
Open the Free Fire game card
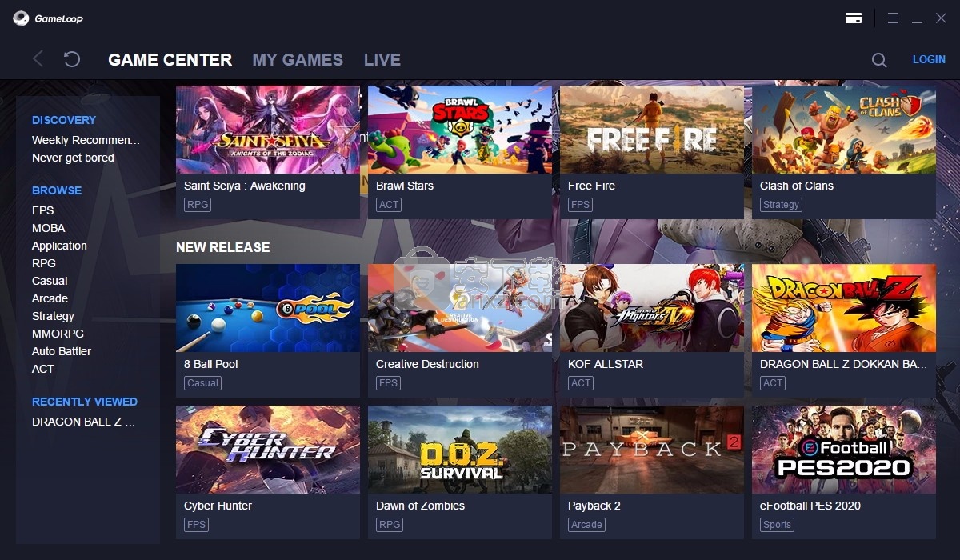[652, 152]
